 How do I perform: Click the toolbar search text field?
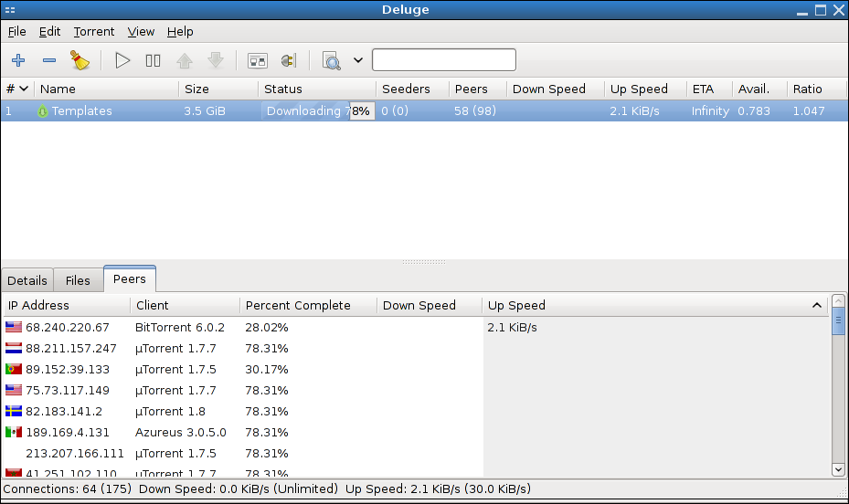(443, 60)
